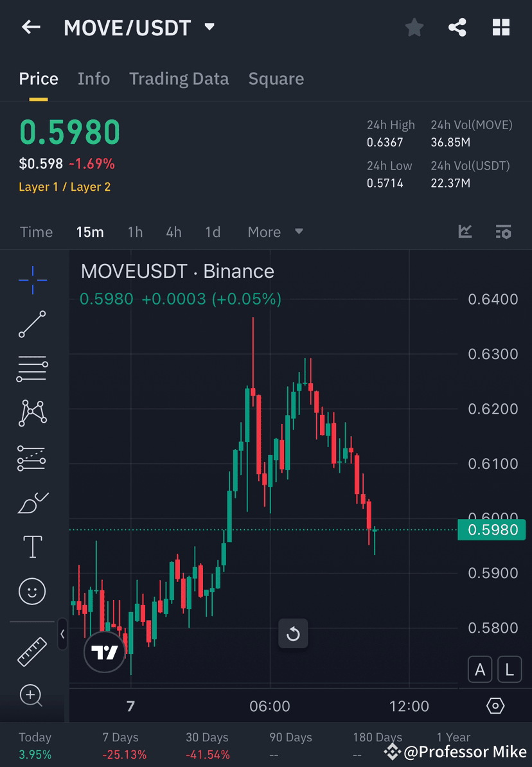Click the TradingView logo watermark

[x=104, y=651]
